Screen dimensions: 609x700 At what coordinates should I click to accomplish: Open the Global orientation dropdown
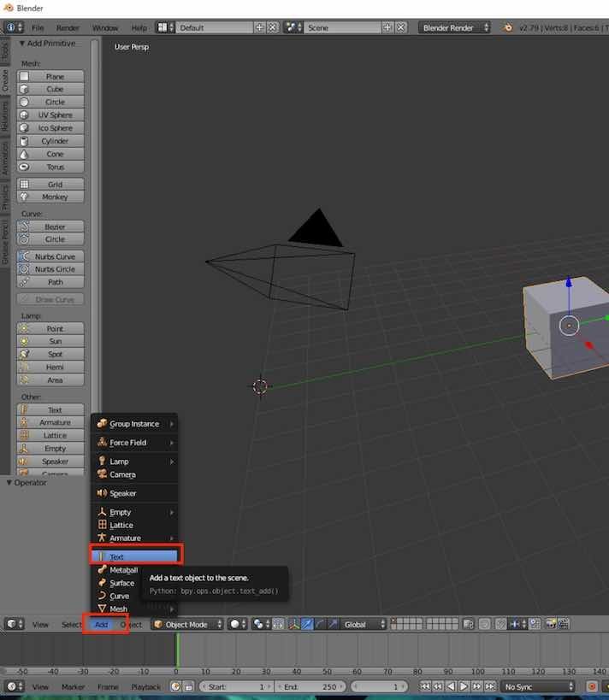click(x=364, y=624)
